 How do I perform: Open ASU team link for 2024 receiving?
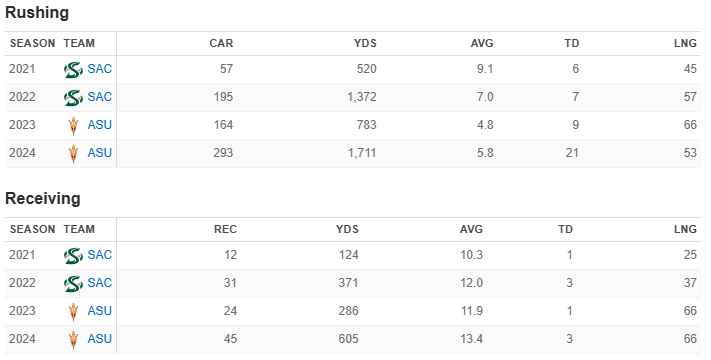99,339
